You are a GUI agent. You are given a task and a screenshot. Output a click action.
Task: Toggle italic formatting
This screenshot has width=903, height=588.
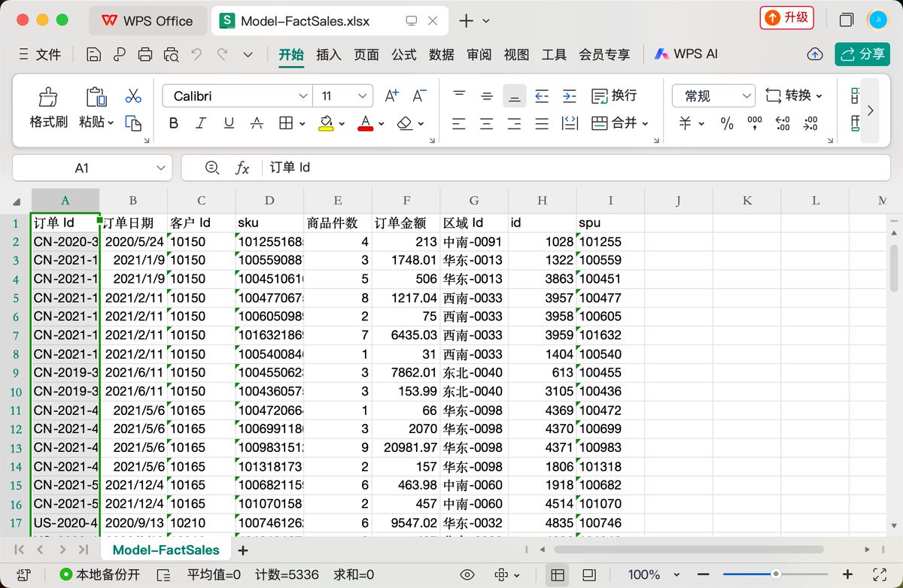201,123
